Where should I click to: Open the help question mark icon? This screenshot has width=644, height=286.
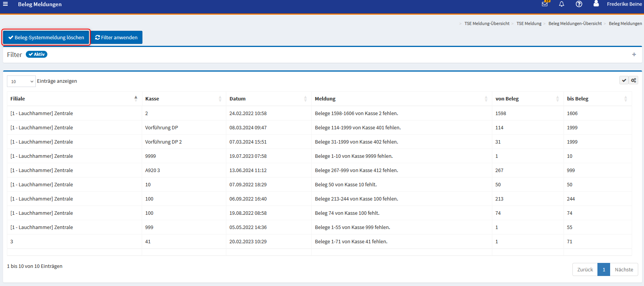click(x=579, y=4)
